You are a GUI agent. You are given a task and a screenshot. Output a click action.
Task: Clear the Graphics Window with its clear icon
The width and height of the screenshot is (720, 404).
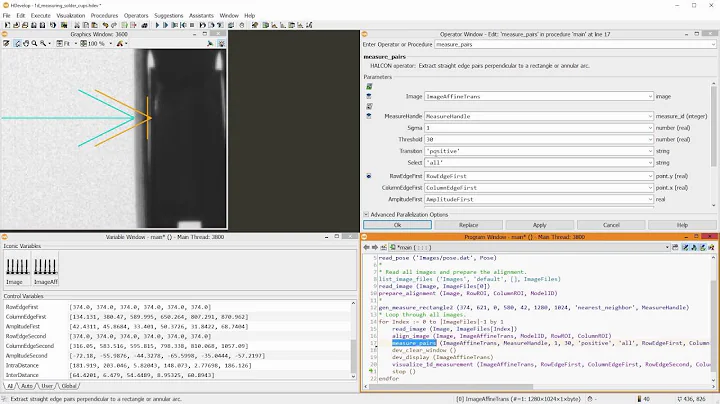pyautogui.click(x=6, y=43)
